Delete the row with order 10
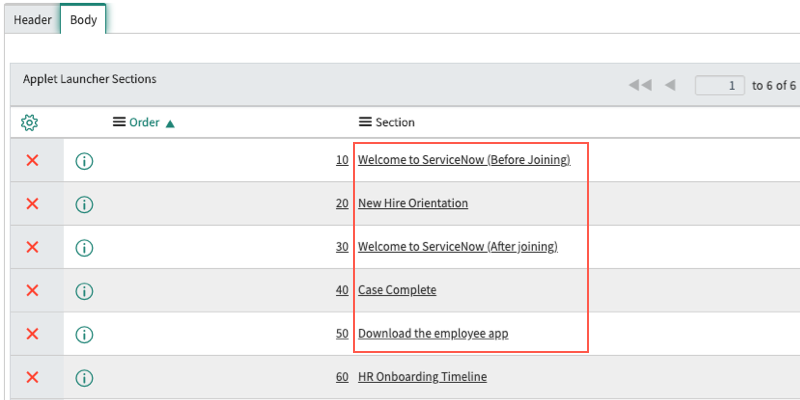The height and width of the screenshot is (400, 800). click(x=32, y=160)
